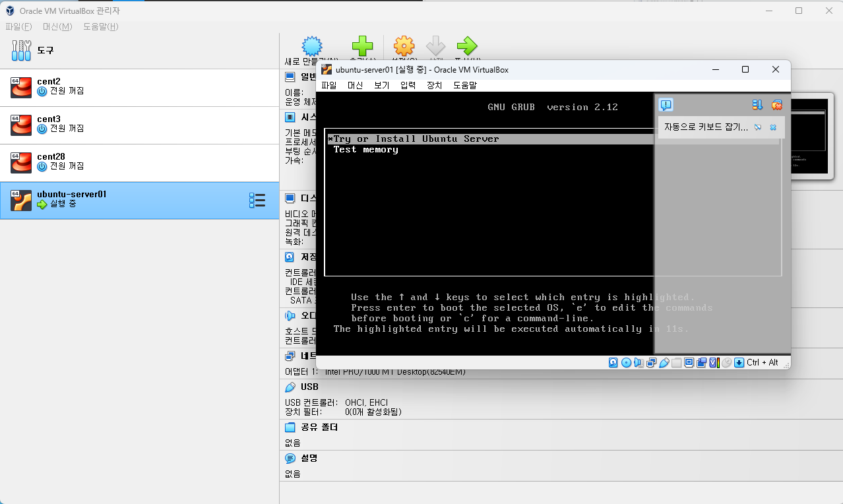Click the 공유 폴더 section header
Image resolution: width=843 pixels, height=504 pixels.
pyautogui.click(x=319, y=427)
